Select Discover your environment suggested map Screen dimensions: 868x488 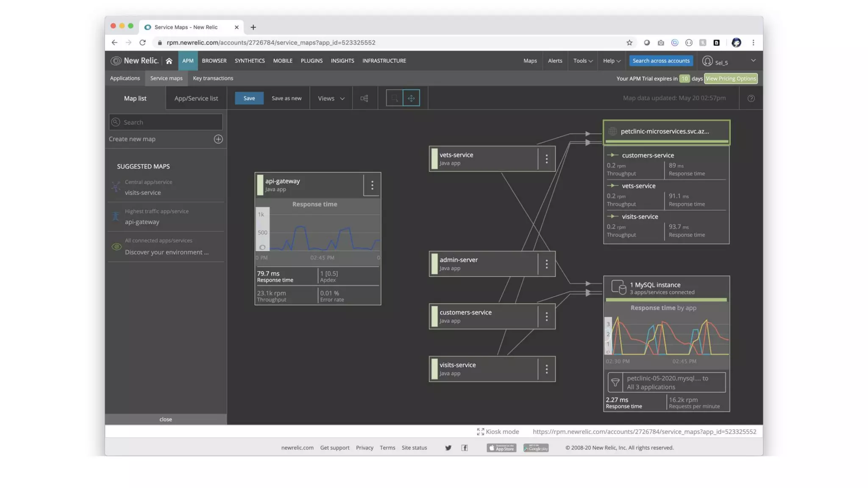[x=166, y=252]
